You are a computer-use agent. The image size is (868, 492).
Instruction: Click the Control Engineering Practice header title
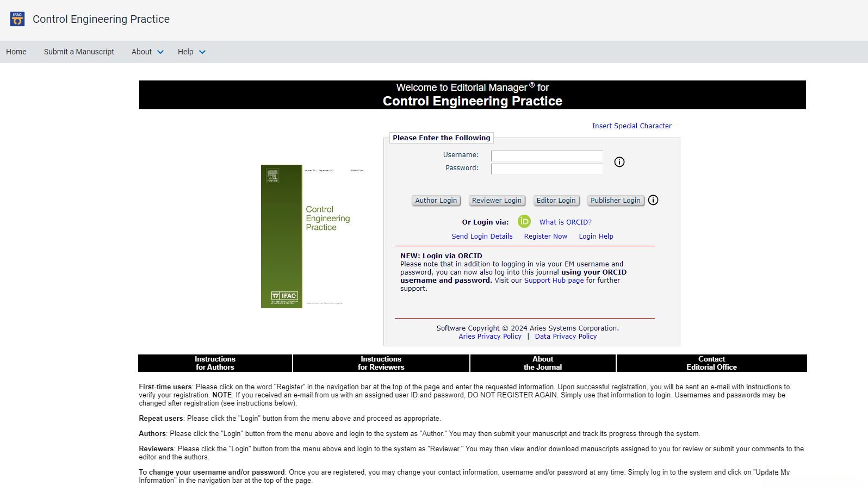click(101, 20)
